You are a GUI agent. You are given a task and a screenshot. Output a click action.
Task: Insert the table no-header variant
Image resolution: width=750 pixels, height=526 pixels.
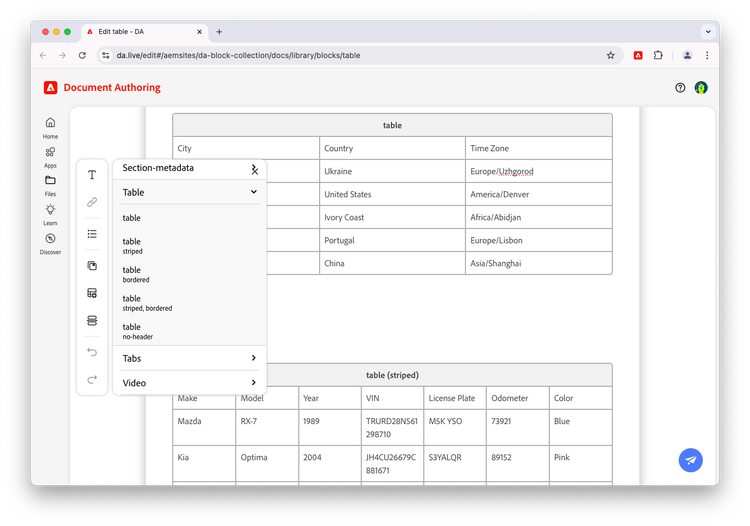click(x=190, y=331)
